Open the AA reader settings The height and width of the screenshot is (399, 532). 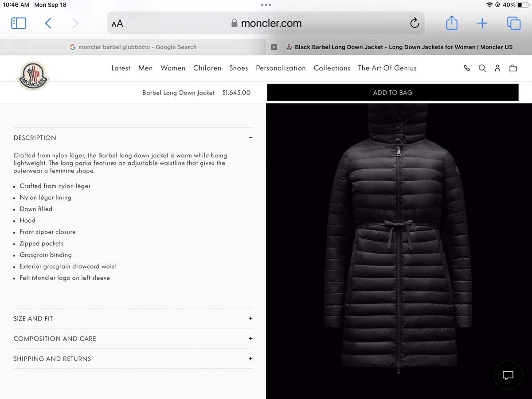pos(117,24)
